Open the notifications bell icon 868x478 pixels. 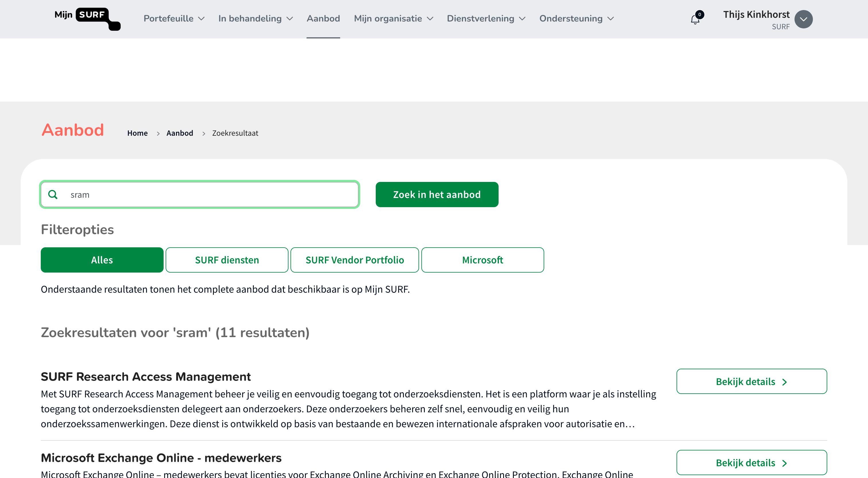695,20
